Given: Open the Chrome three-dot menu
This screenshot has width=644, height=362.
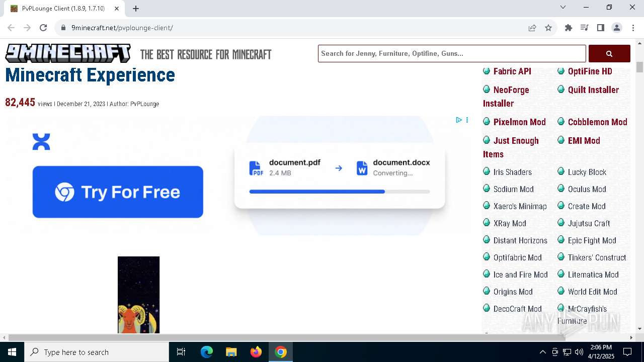Looking at the screenshot, I should [x=633, y=28].
